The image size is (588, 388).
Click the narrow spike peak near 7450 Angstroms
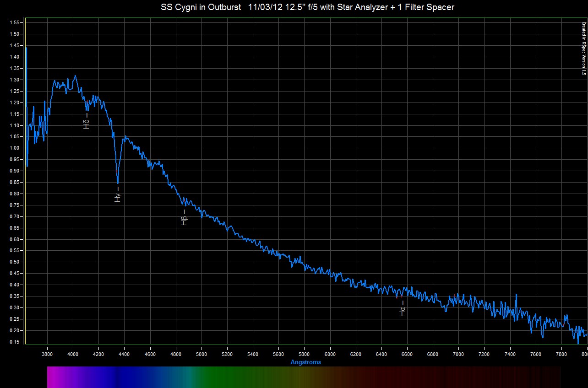516,295
